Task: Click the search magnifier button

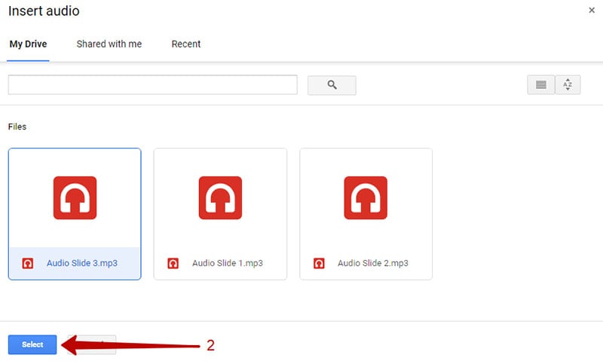Action: [x=332, y=85]
